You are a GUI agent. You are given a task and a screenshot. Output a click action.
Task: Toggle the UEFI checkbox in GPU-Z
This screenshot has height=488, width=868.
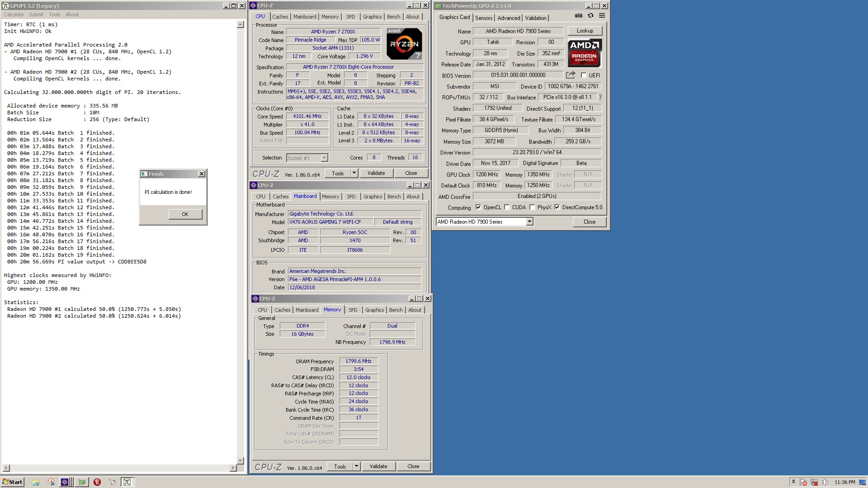pos(584,75)
